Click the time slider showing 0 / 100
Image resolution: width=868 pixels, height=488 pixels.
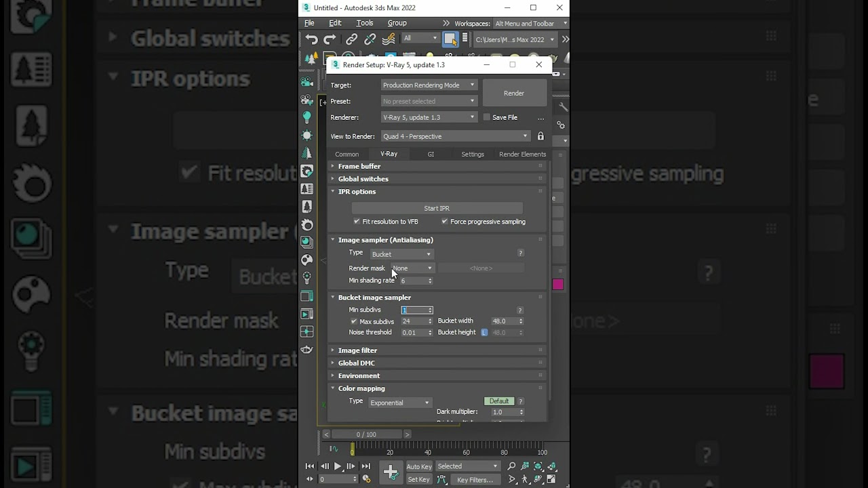pos(366,434)
